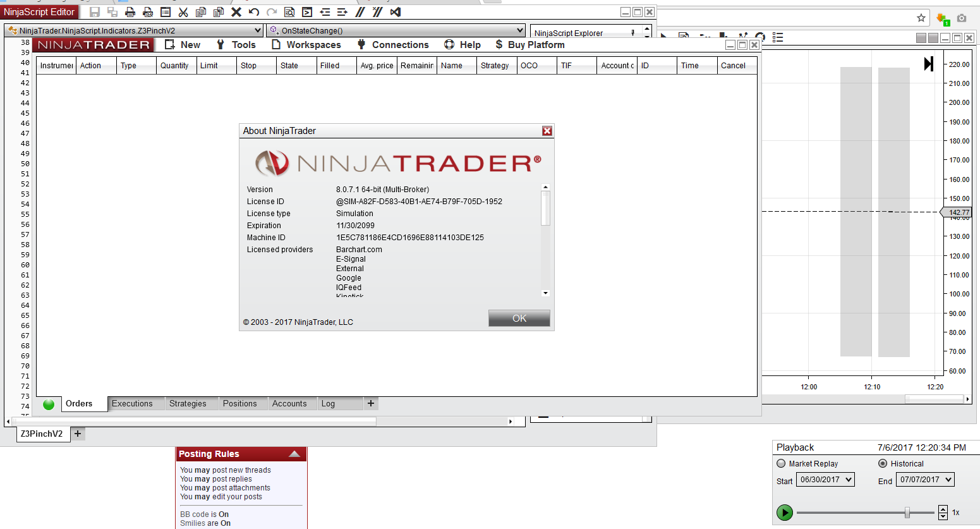Click the list icon in chart toolbar

778,37
